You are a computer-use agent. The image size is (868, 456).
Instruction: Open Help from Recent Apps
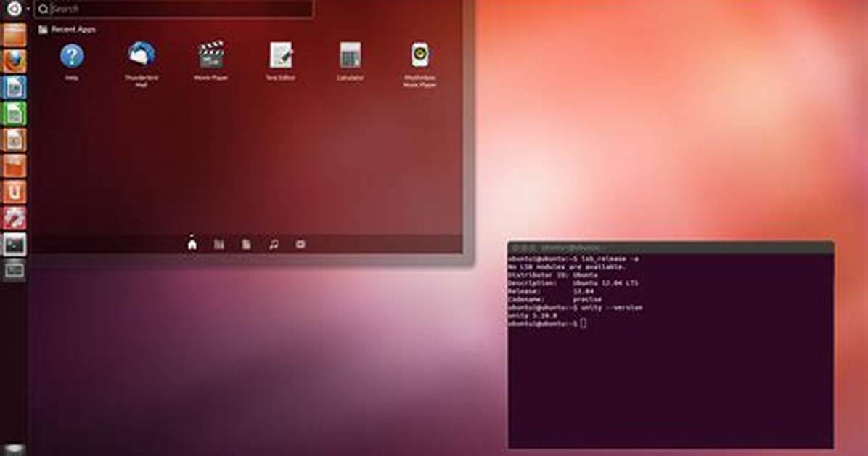72,62
